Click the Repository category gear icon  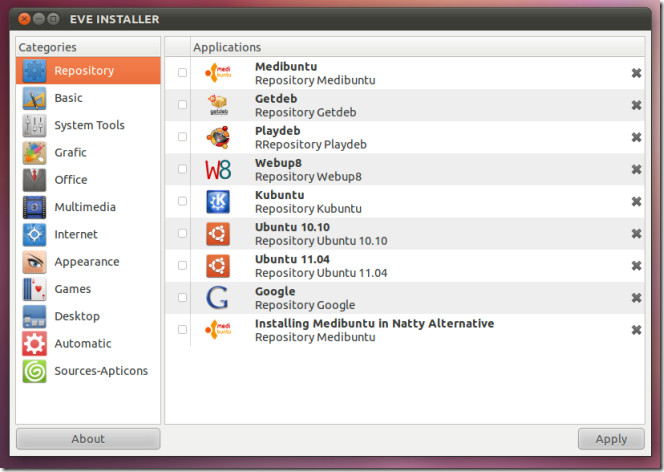click(34, 71)
